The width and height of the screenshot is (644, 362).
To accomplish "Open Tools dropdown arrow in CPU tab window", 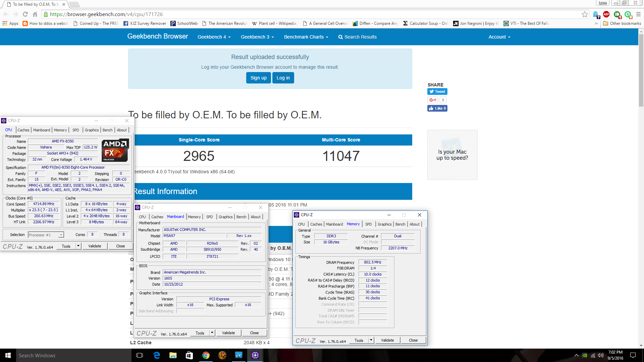I will [x=78, y=246].
